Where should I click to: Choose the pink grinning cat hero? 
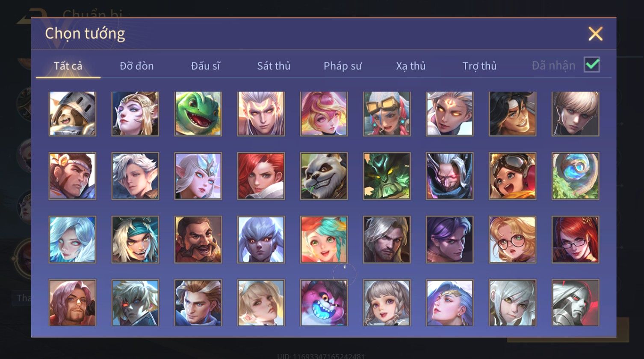[x=324, y=303]
